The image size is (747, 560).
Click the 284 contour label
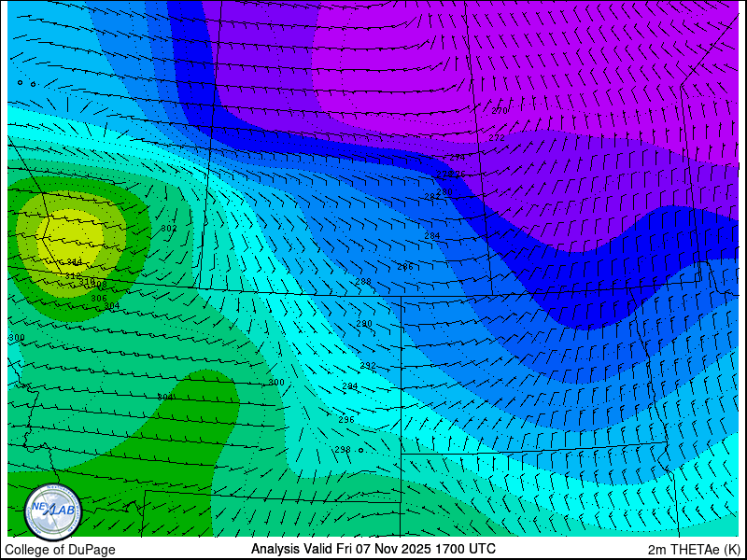coord(432,236)
